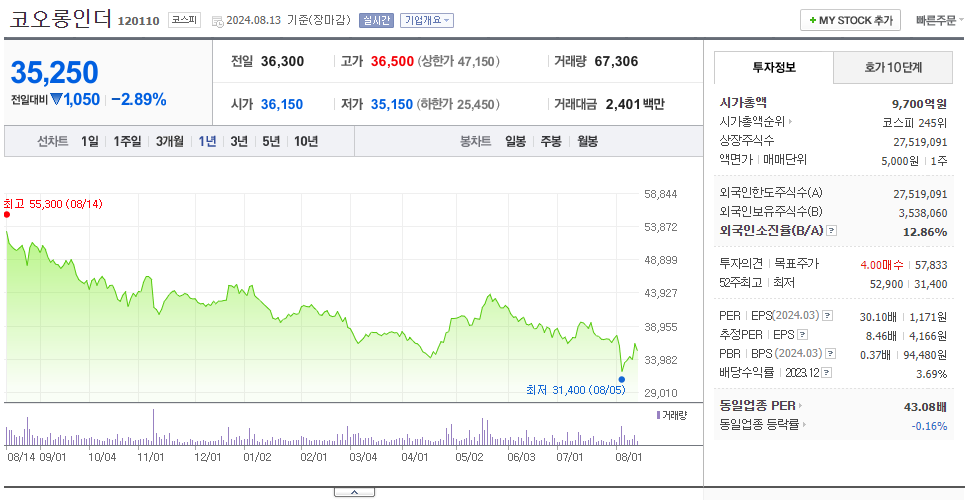Click the 최고 55,300 red marker dot
968x500 pixels.
point(7,215)
